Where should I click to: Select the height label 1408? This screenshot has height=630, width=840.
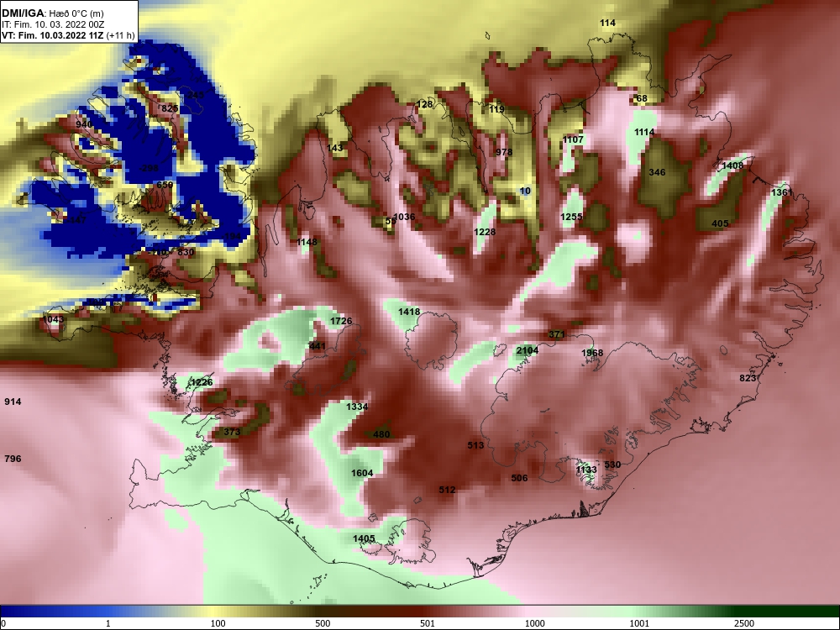coord(732,165)
